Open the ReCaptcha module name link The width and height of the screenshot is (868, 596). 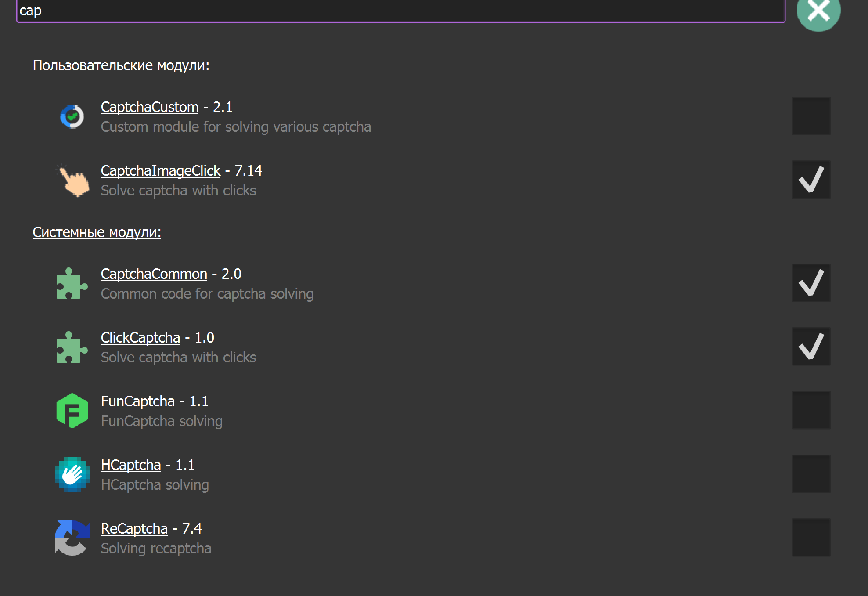point(134,529)
